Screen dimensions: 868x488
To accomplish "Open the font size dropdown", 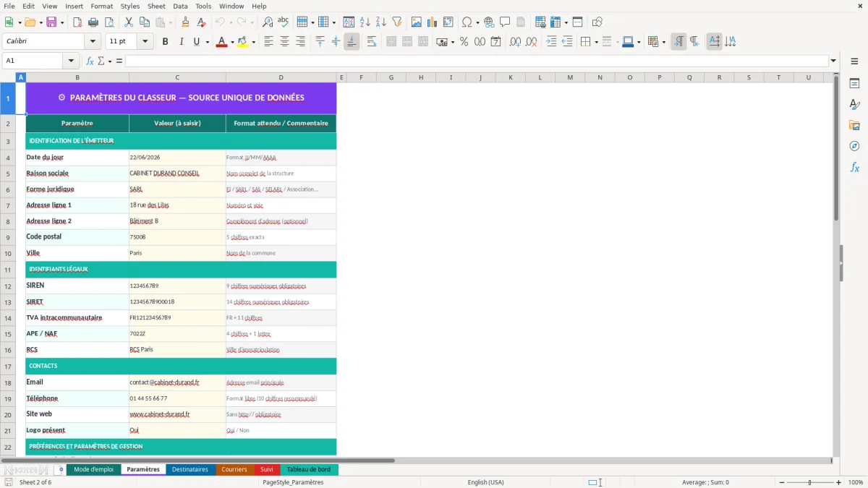I will click(x=145, y=42).
